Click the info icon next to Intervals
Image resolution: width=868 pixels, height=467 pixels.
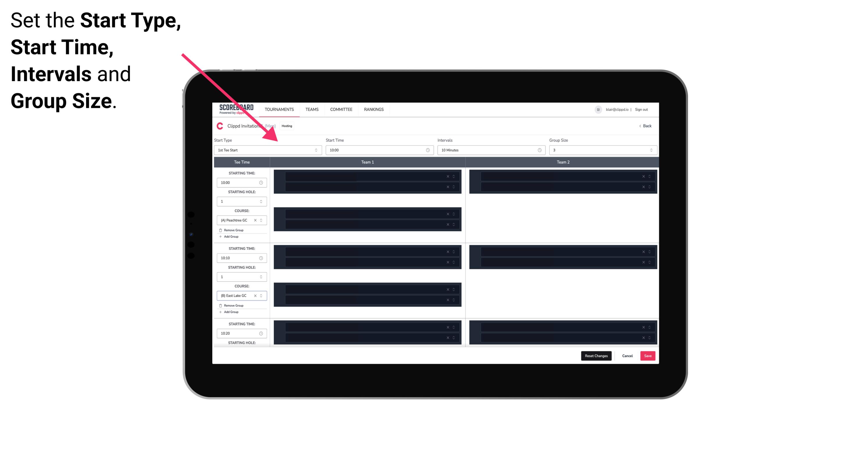pos(539,150)
